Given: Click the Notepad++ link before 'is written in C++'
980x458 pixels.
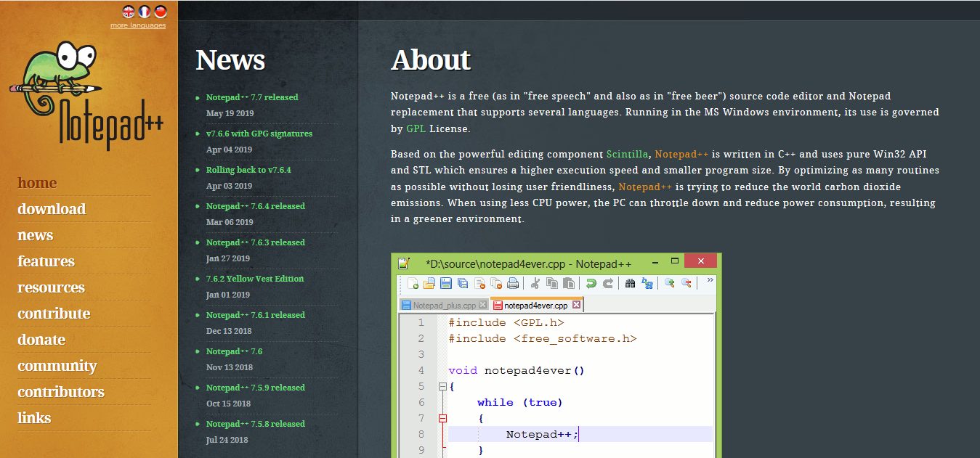Looking at the screenshot, I should click(x=681, y=154).
